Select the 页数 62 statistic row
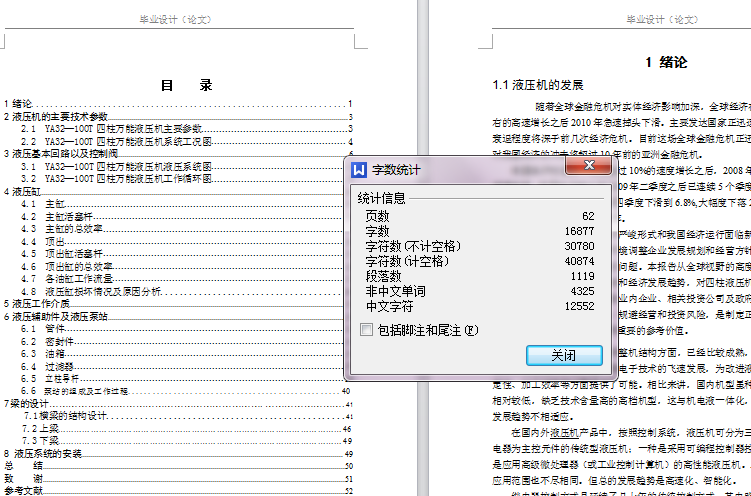This screenshot has height=496, width=751. pyautogui.click(x=480, y=216)
